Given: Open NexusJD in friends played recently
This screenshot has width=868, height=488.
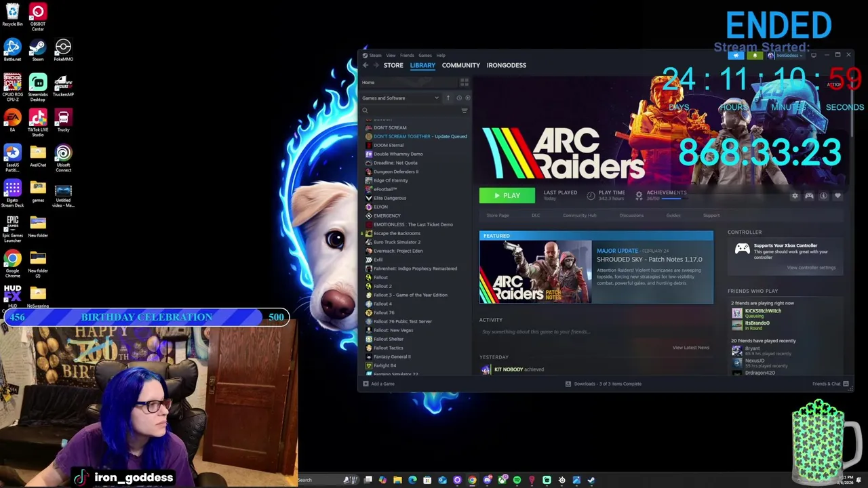Looking at the screenshot, I should click(x=761, y=363).
